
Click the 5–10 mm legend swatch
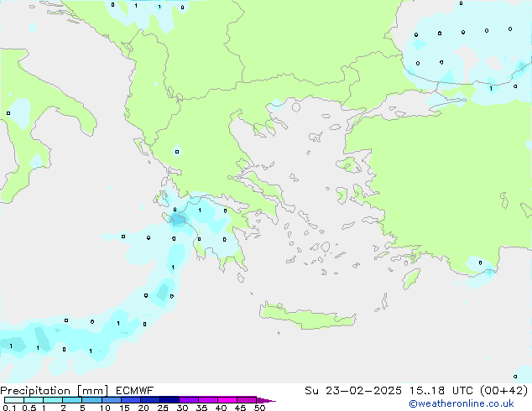pos(92,400)
